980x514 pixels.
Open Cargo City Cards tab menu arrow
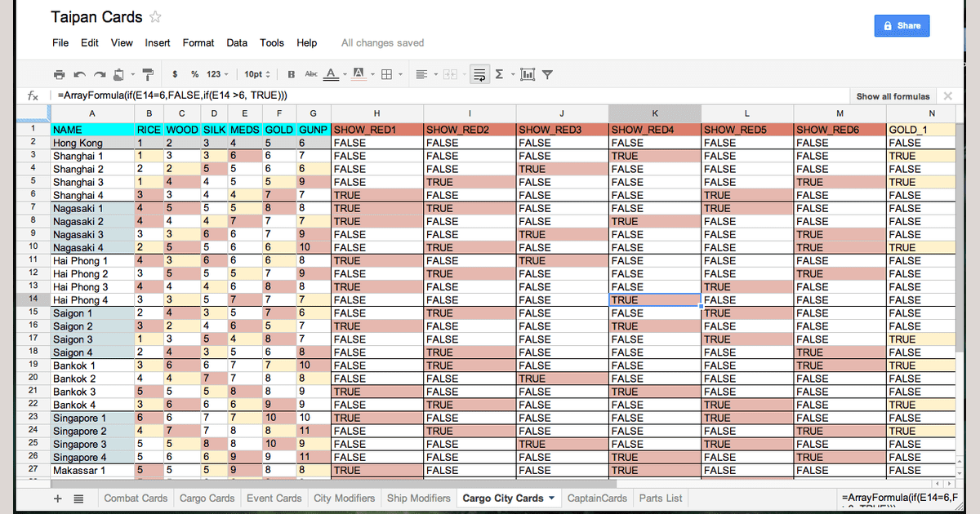pyautogui.click(x=551, y=498)
